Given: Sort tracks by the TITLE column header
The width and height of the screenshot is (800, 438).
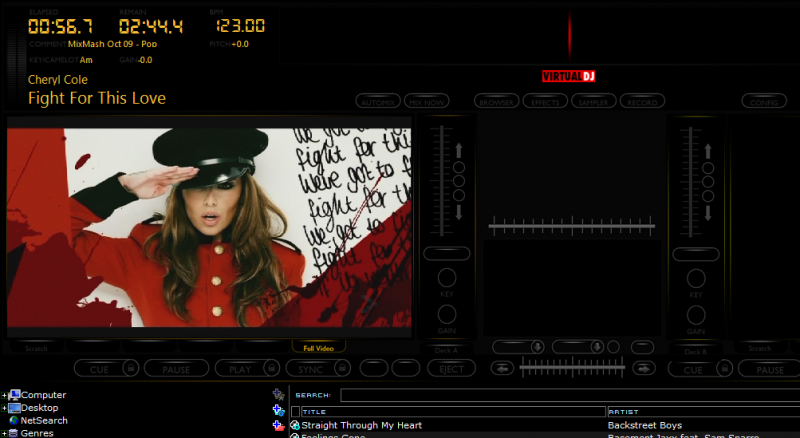Looking at the screenshot, I should pos(453,411).
